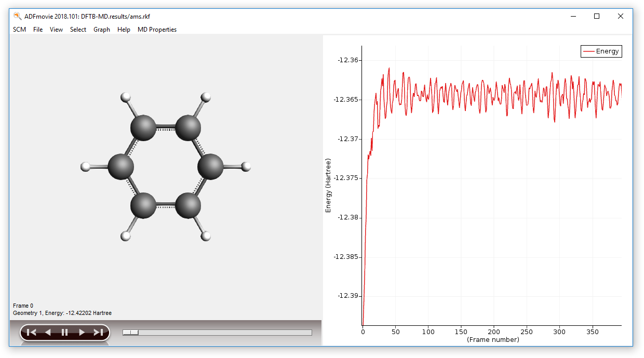644x358 pixels.
Task: Open the Select menu
Action: click(78, 30)
